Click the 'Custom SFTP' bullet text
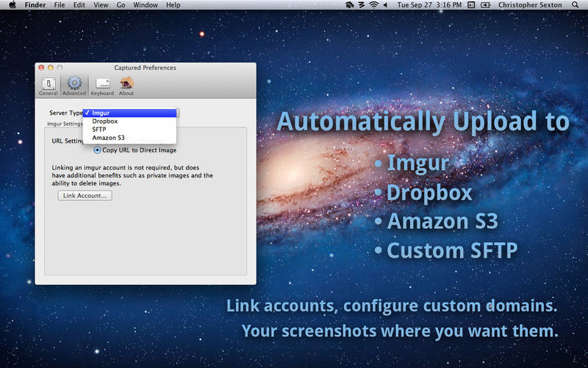 [x=452, y=250]
